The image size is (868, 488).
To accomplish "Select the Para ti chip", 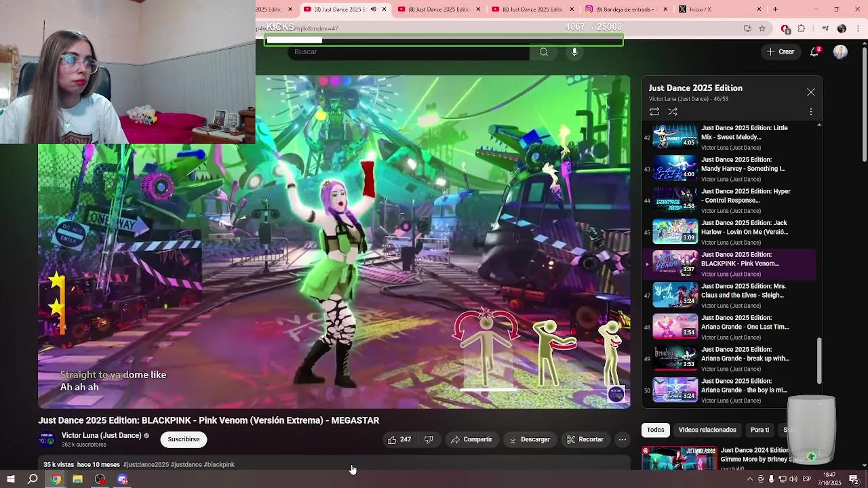I will 759,430.
